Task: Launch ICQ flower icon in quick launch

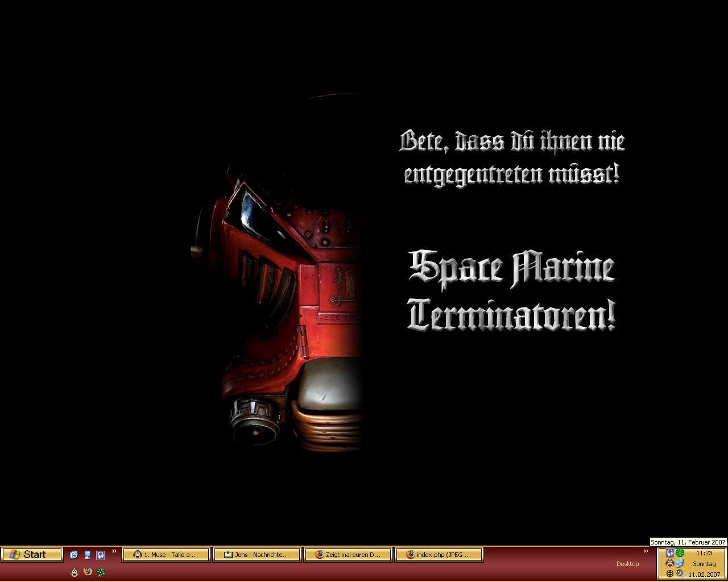Action: click(x=101, y=572)
